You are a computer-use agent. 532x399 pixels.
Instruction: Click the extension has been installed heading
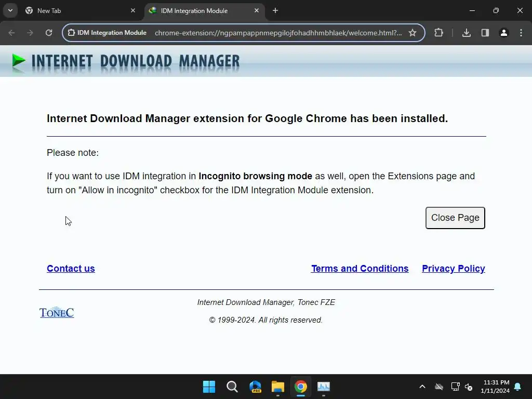coord(247,118)
